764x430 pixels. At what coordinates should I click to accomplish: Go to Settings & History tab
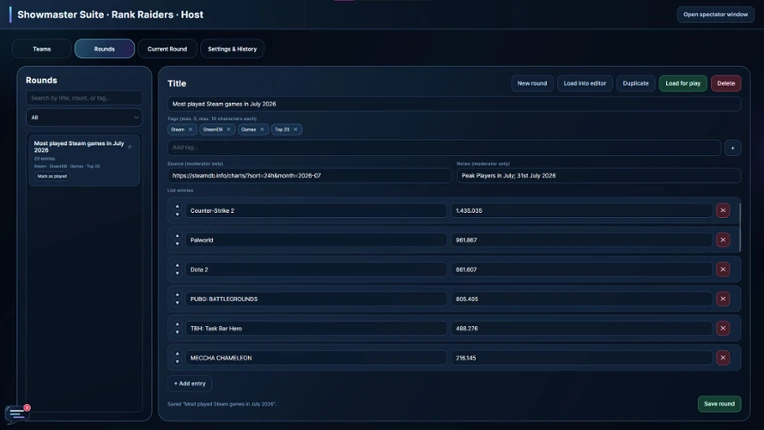pos(232,49)
